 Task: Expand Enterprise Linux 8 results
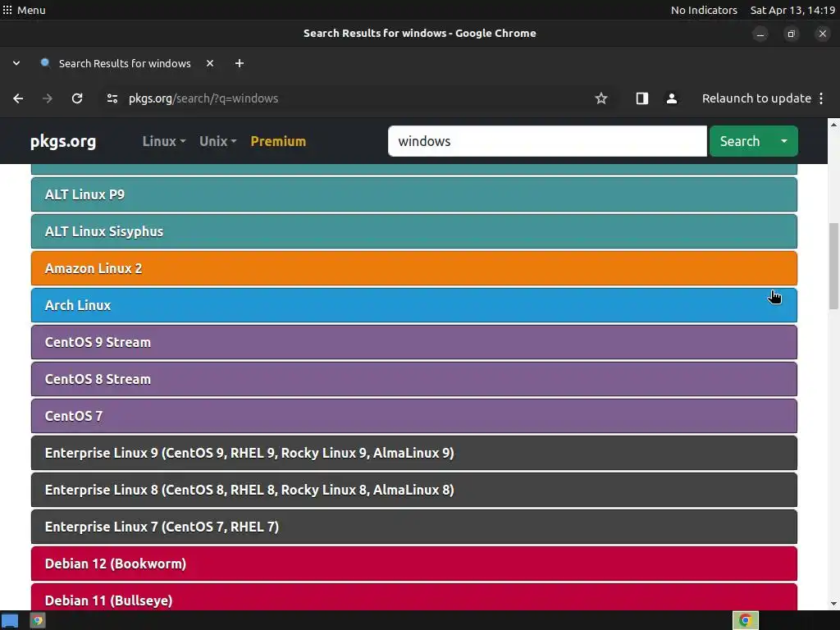pos(414,491)
